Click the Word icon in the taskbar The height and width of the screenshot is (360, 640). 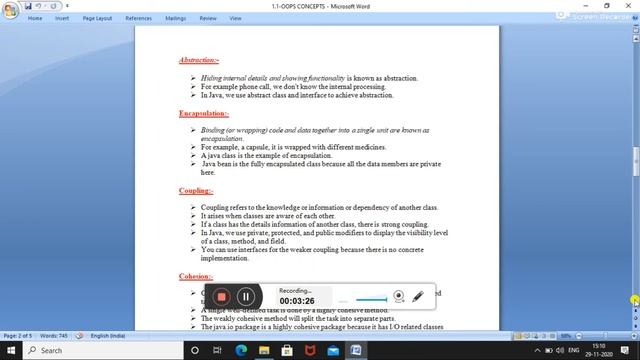click(x=356, y=350)
